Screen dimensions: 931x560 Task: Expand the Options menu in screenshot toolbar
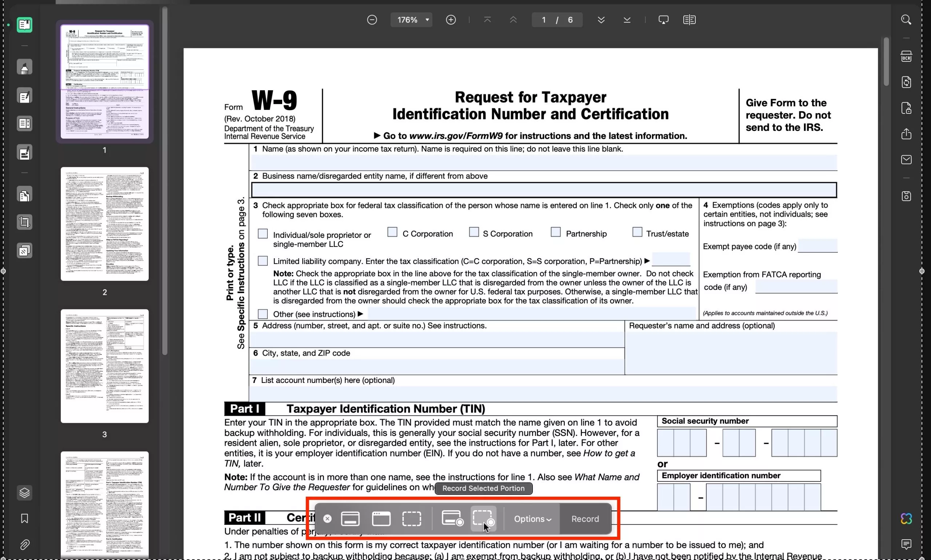[x=532, y=519]
